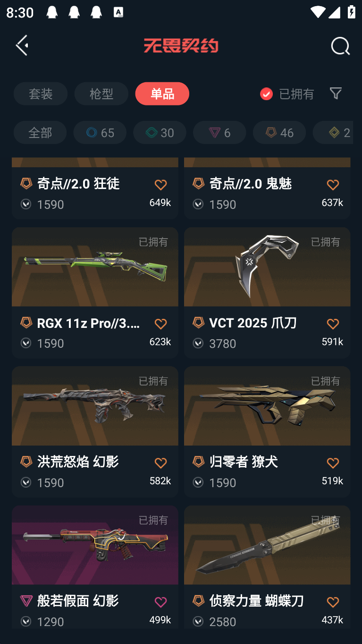Screen dimensions: 362x644
Task: Favorite 侦察力量 蝴蝶刀 heart icon
Action: 333,602
